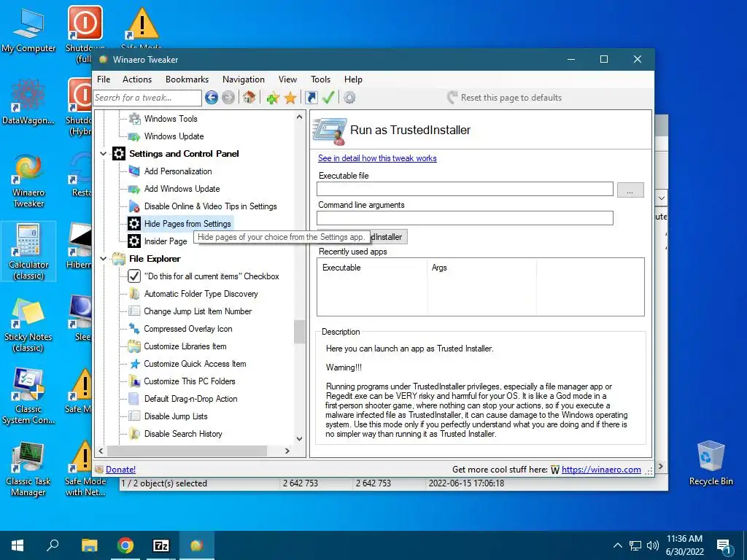Click Reset this page to defaults
The width and height of the screenshot is (747, 560).
[x=505, y=98]
